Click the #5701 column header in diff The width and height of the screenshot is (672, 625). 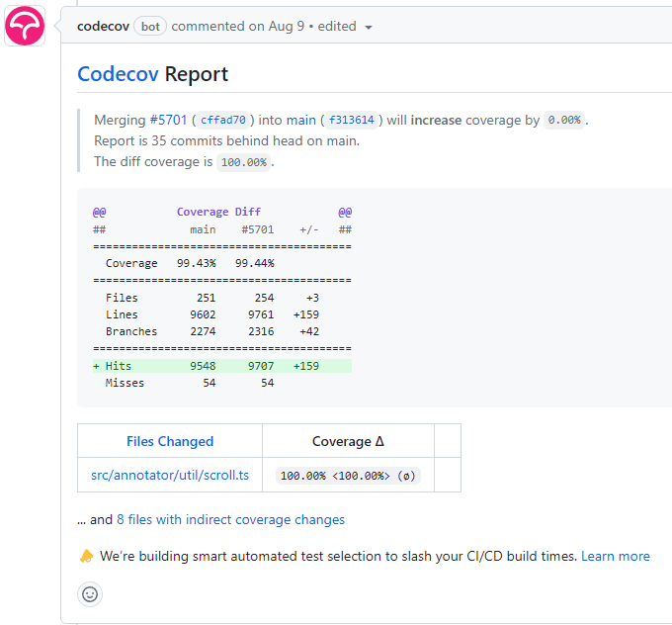pyautogui.click(x=258, y=229)
